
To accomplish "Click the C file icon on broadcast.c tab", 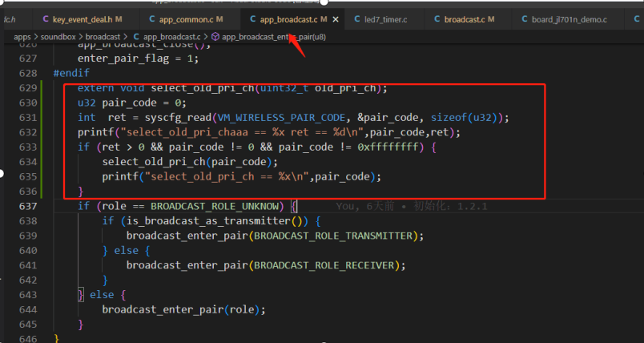I will click(x=437, y=19).
